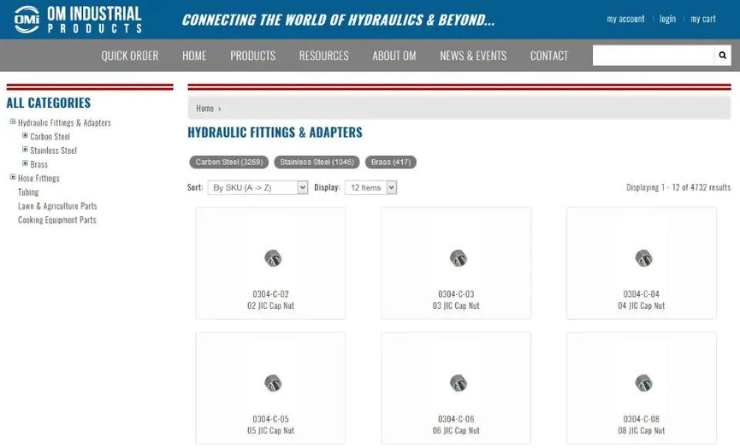
Task: Open the Display 12 Items dropdown
Action: pos(370,187)
